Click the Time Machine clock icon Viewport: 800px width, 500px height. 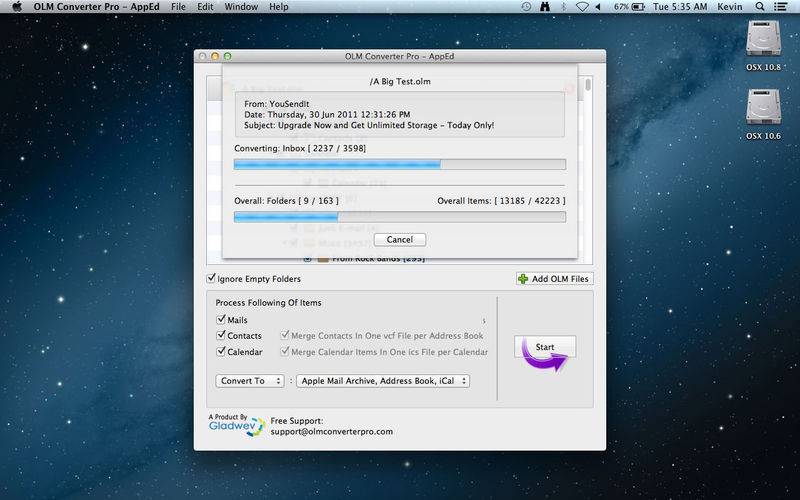pyautogui.click(x=526, y=7)
